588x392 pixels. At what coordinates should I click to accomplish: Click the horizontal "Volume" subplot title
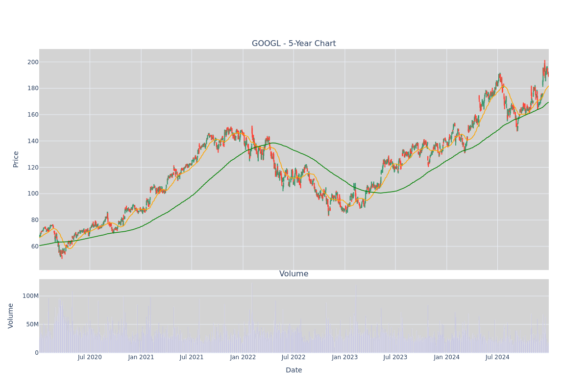pos(294,274)
